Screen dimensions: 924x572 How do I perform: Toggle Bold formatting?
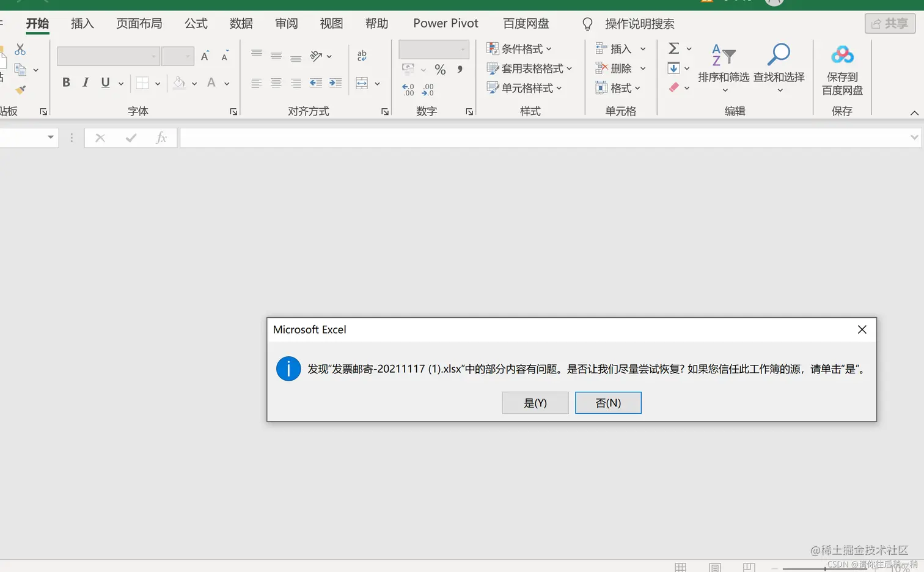pyautogui.click(x=66, y=82)
